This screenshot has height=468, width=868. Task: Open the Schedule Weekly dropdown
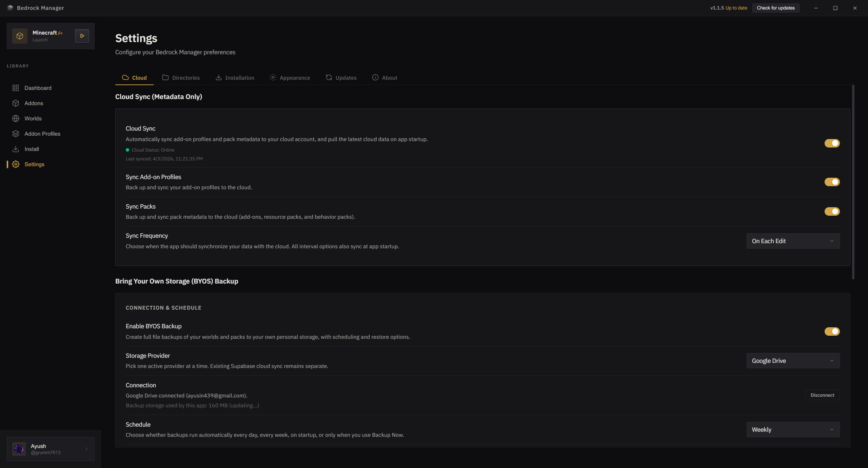pyautogui.click(x=793, y=430)
